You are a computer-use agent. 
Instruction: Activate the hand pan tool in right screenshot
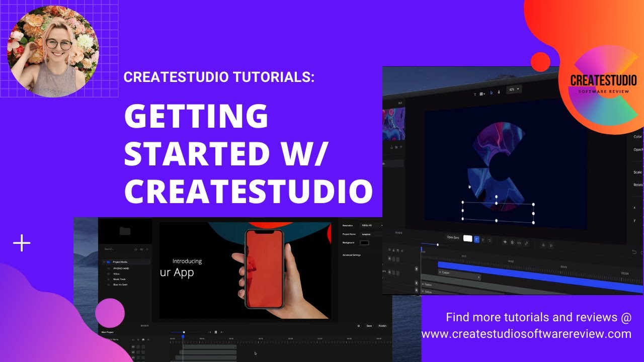[x=499, y=92]
